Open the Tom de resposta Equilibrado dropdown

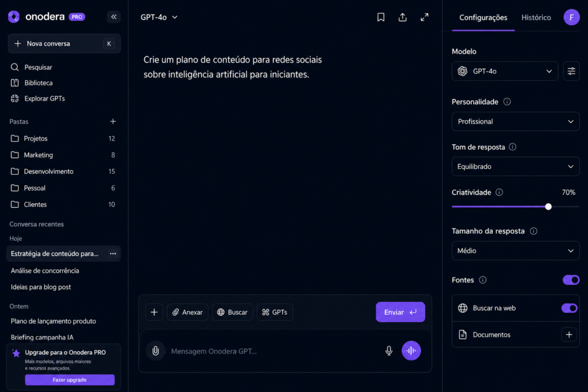516,166
